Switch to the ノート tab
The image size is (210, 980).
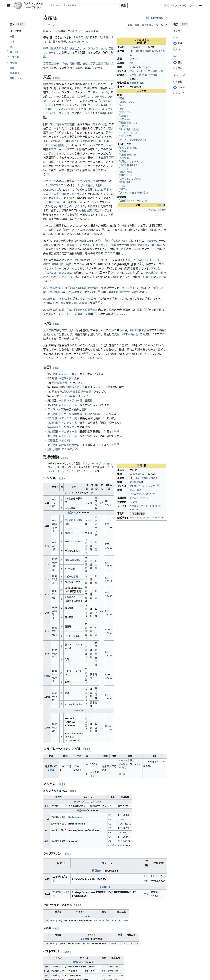click(x=56, y=25)
